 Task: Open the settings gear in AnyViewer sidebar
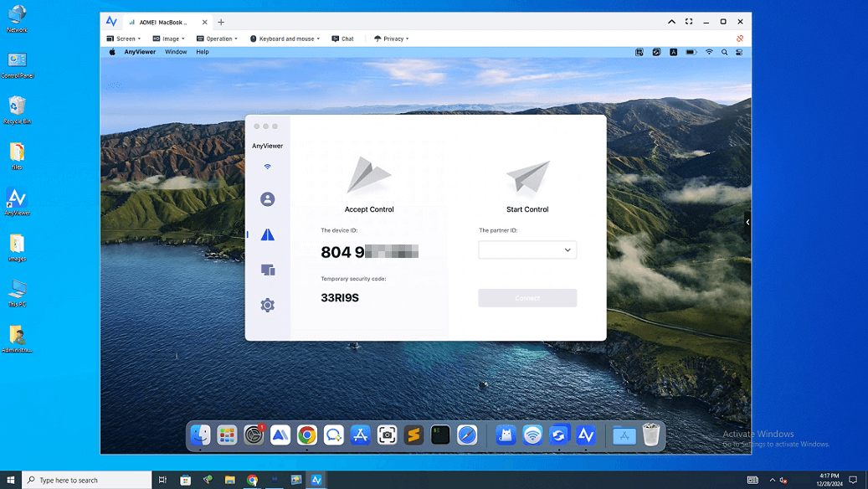[267, 306]
